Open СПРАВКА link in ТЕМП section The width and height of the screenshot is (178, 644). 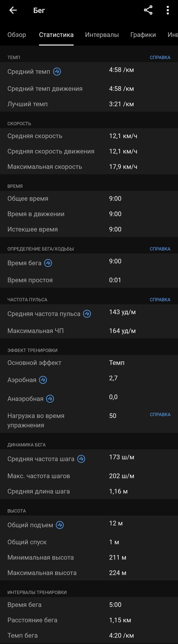pos(160,58)
